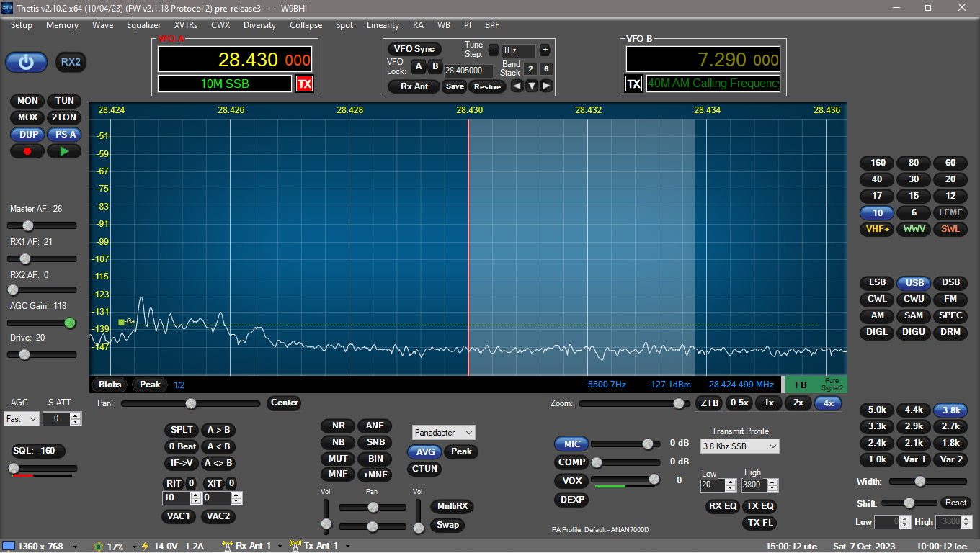Disable DUP duplex toggle
The image size is (980, 553).
pos(27,134)
